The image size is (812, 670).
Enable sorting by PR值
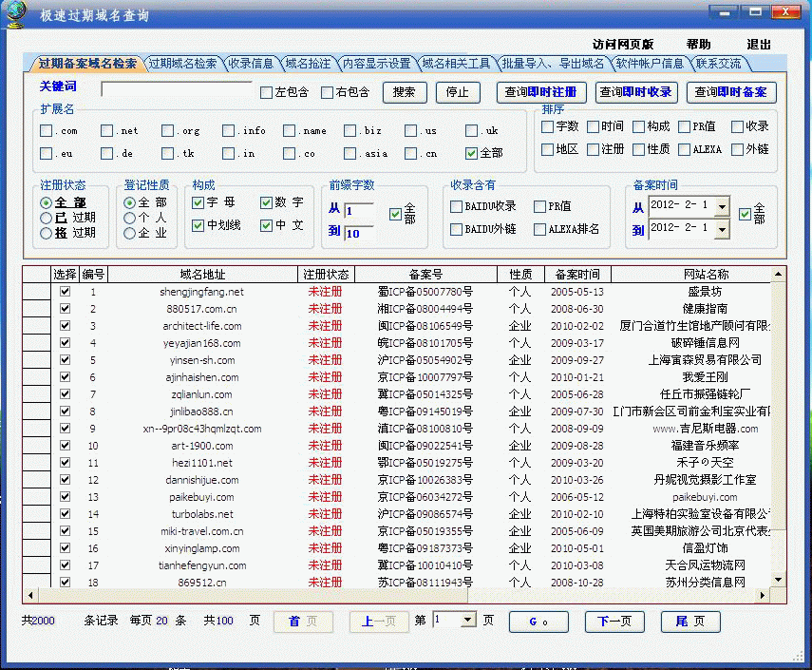(x=684, y=126)
